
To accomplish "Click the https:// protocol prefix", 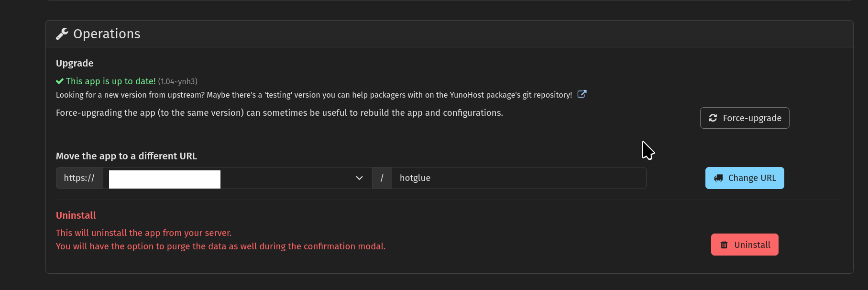I will click(79, 178).
